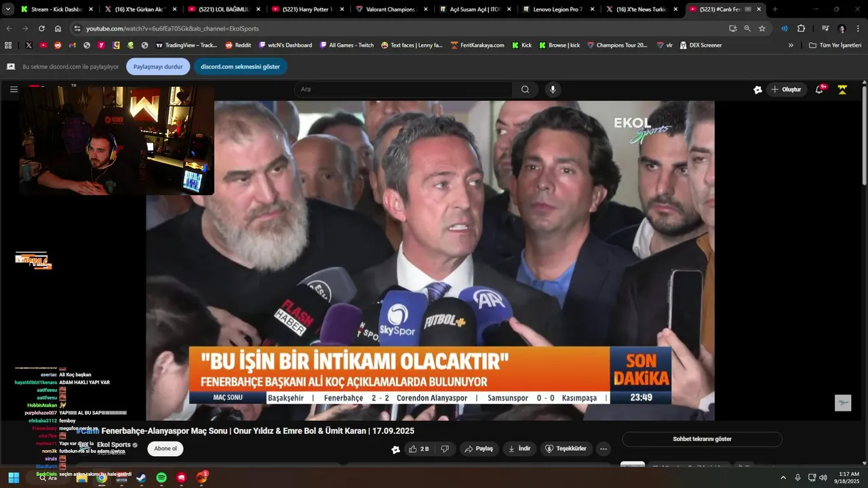The width and height of the screenshot is (868, 488).
Task: Click Oluştur create button
Action: [785, 89]
